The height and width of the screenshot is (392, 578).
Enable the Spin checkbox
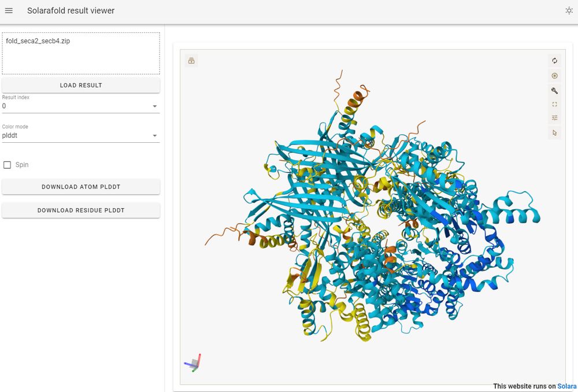tap(7, 165)
